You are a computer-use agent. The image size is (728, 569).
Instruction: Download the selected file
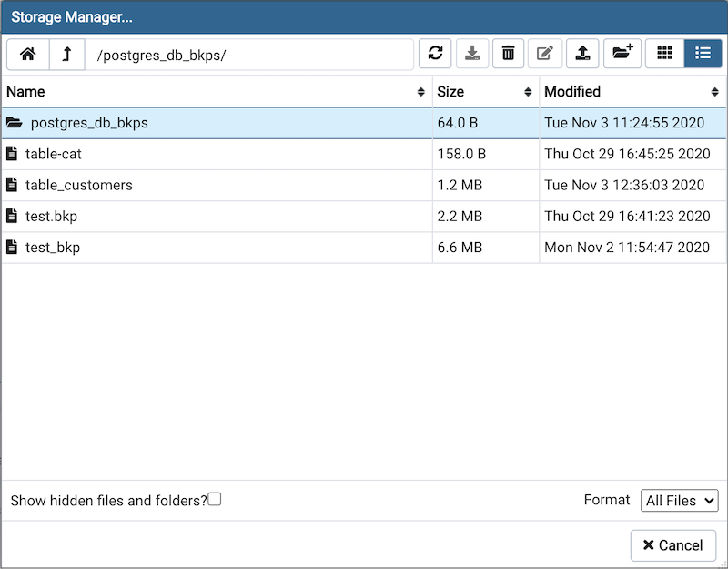(x=471, y=53)
